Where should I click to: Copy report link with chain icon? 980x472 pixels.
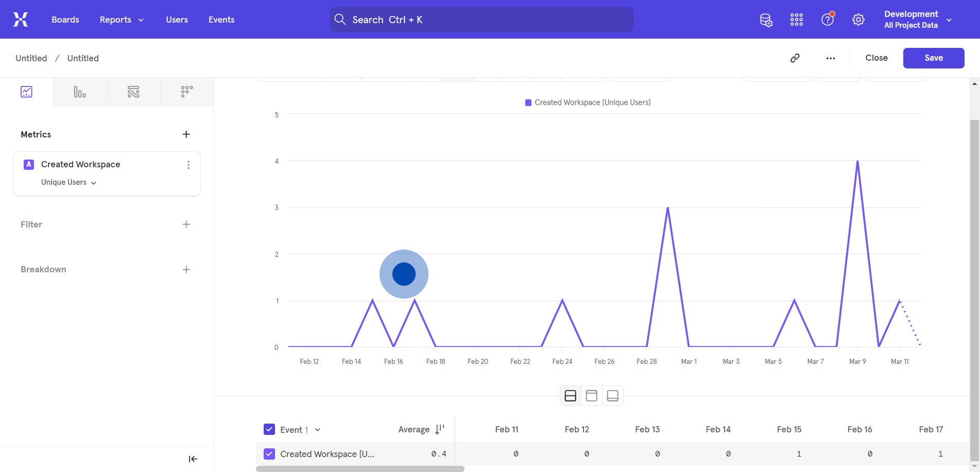[795, 58]
